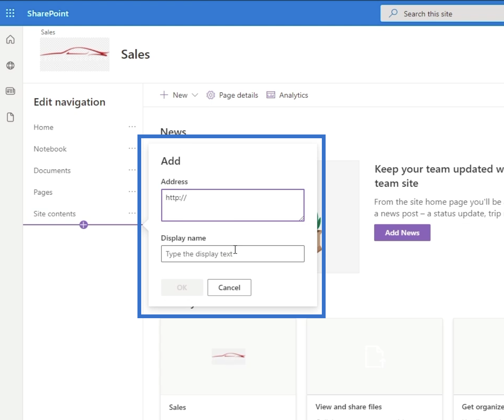This screenshot has height=420, width=504.
Task: Click the Sales card title text
Action: point(177,407)
